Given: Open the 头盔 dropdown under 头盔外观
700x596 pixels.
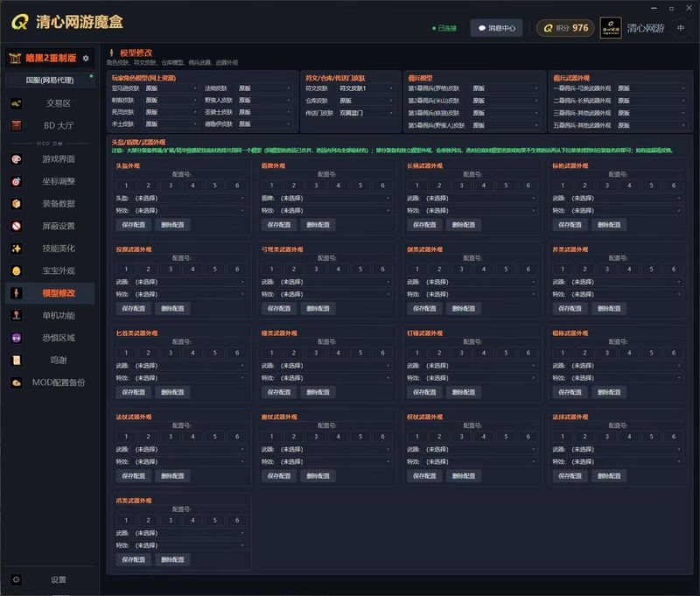Looking at the screenshot, I should pyautogui.click(x=190, y=198).
